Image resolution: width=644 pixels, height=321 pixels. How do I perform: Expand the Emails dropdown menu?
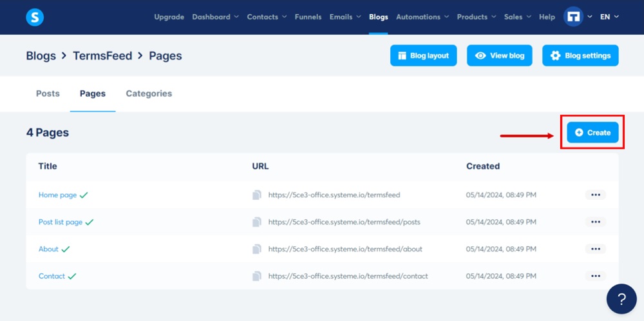pos(345,17)
